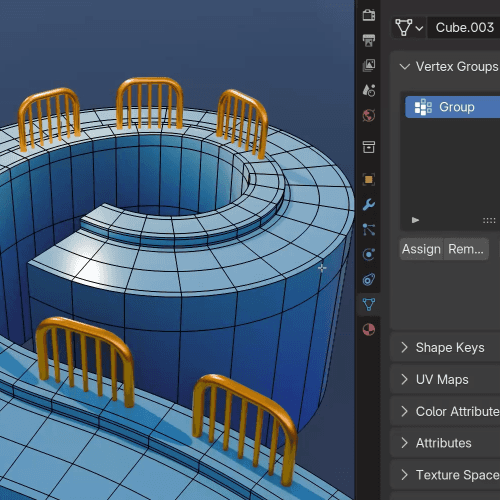This screenshot has height=500, width=500.
Task: Open the Render properties tab
Action: click(369, 15)
